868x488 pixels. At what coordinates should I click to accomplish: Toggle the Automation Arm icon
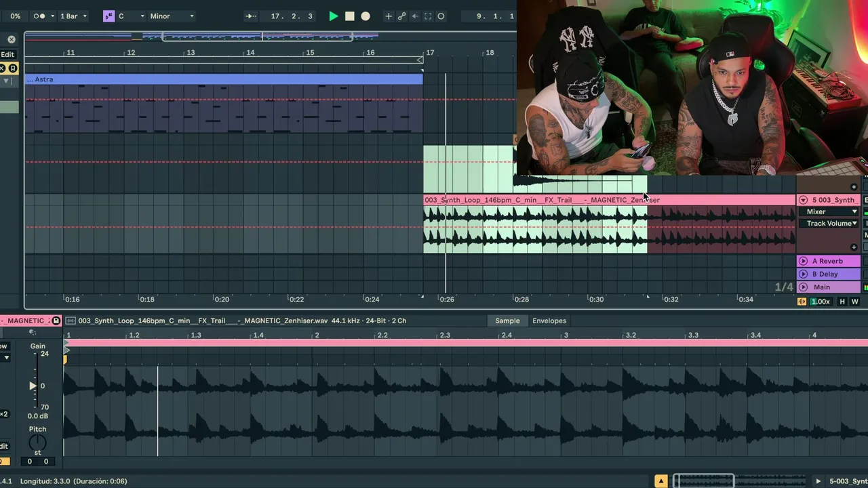pyautogui.click(x=401, y=16)
